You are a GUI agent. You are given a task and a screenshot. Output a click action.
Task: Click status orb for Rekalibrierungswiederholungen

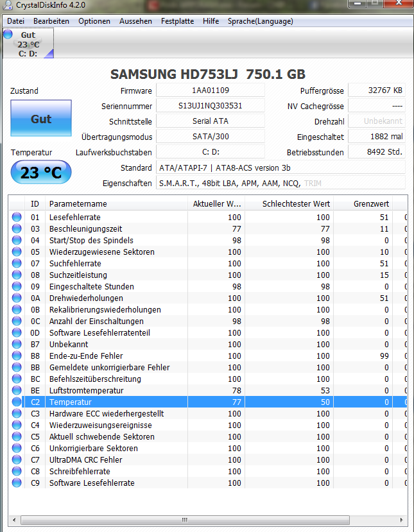click(17, 309)
